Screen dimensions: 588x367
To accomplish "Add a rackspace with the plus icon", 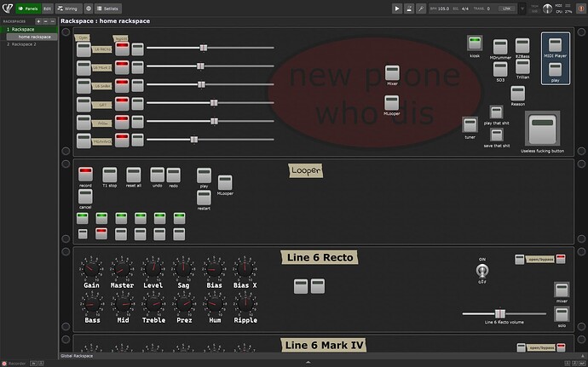I will pyautogui.click(x=38, y=21).
